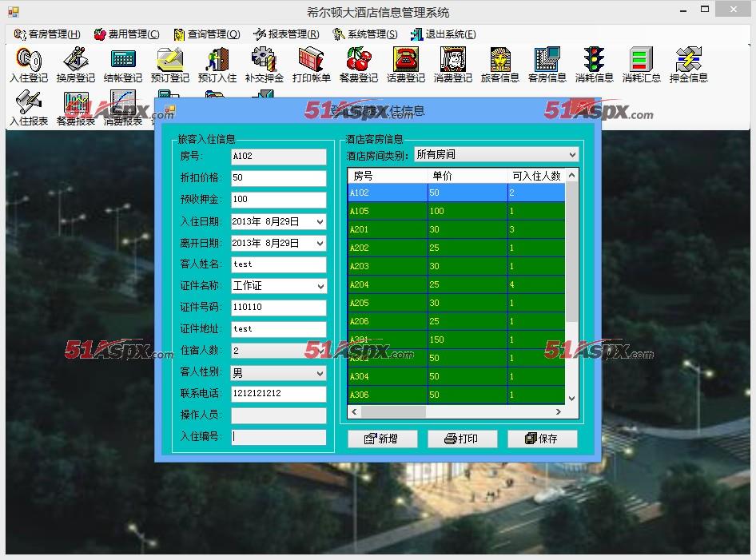
Task: Open 结帐登记 checkout calculator icon
Action: pos(123,65)
